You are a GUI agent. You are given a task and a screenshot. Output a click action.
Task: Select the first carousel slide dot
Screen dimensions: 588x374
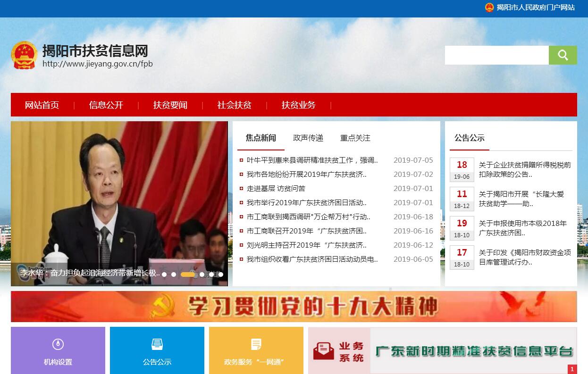[164, 274]
